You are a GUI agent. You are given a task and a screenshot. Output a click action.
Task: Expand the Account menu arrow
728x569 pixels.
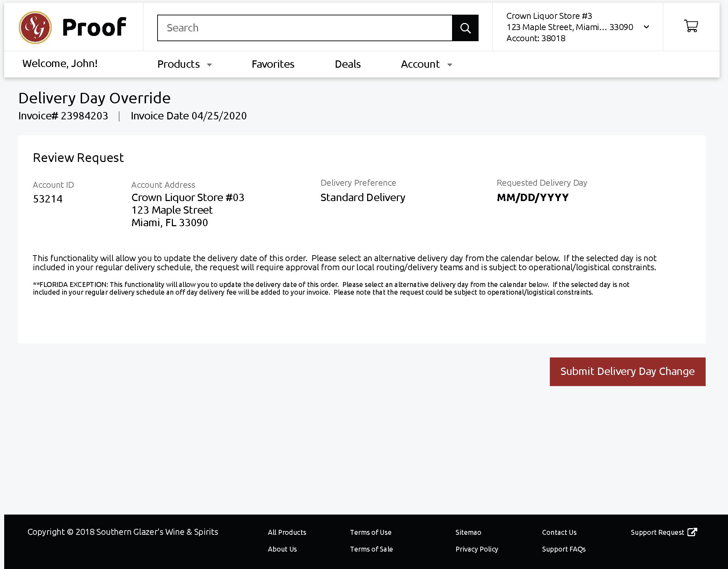pos(450,65)
